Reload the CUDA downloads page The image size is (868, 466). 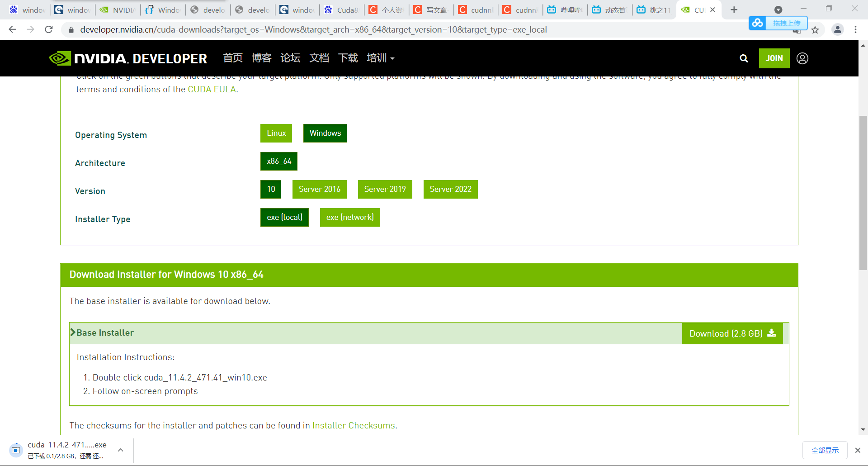[49, 29]
